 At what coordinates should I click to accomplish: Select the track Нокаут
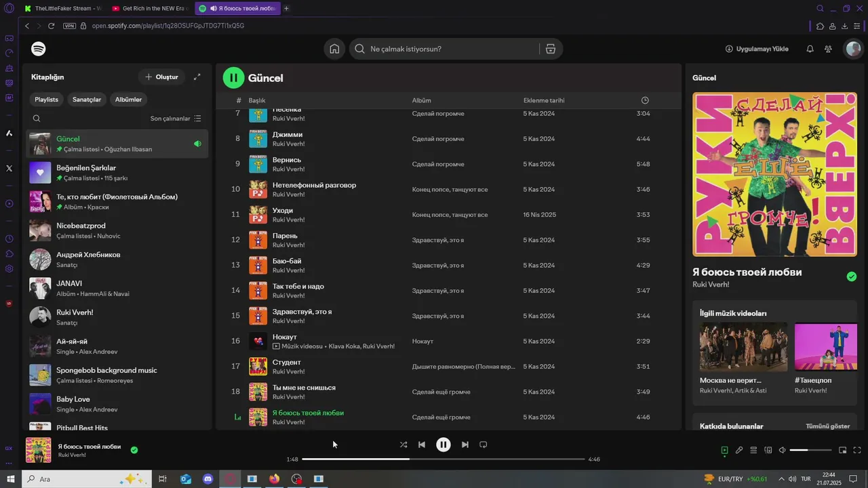285,337
